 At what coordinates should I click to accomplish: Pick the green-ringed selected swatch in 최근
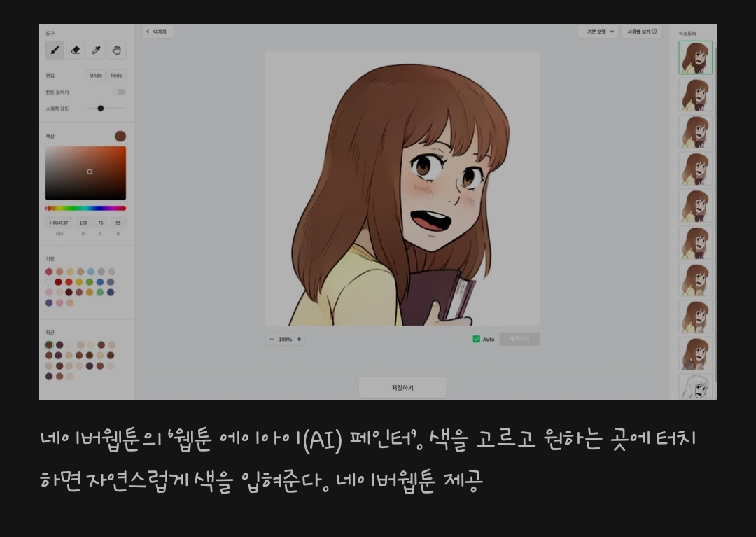(x=49, y=344)
